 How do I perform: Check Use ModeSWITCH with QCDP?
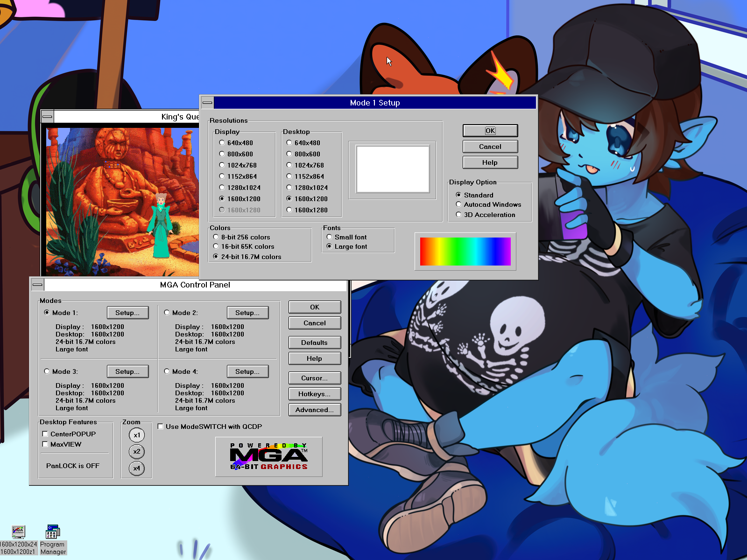click(161, 427)
